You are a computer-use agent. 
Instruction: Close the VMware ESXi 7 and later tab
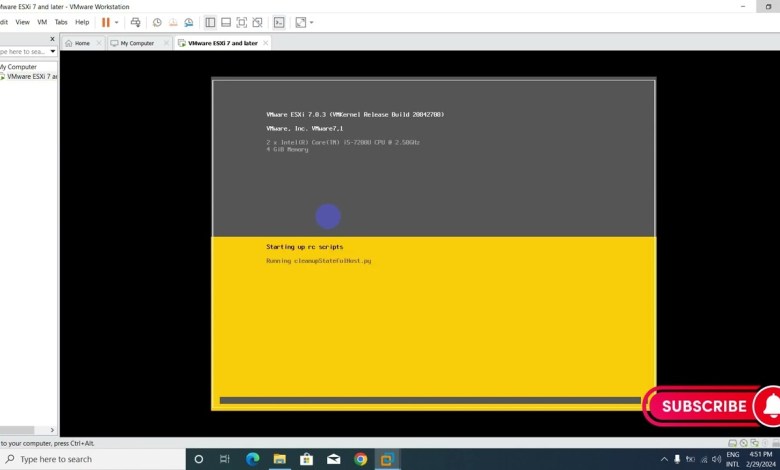click(x=266, y=43)
